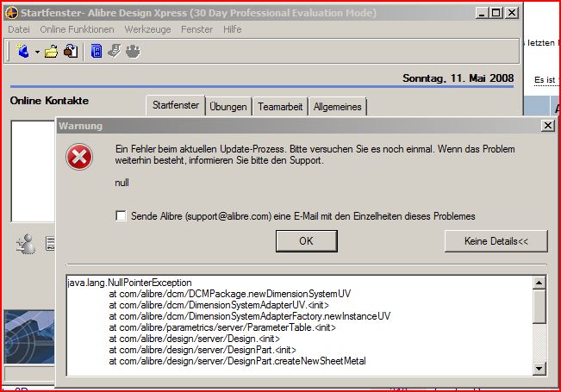The width and height of the screenshot is (561, 392).
Task: Click the 'null' error text
Action: (122, 183)
